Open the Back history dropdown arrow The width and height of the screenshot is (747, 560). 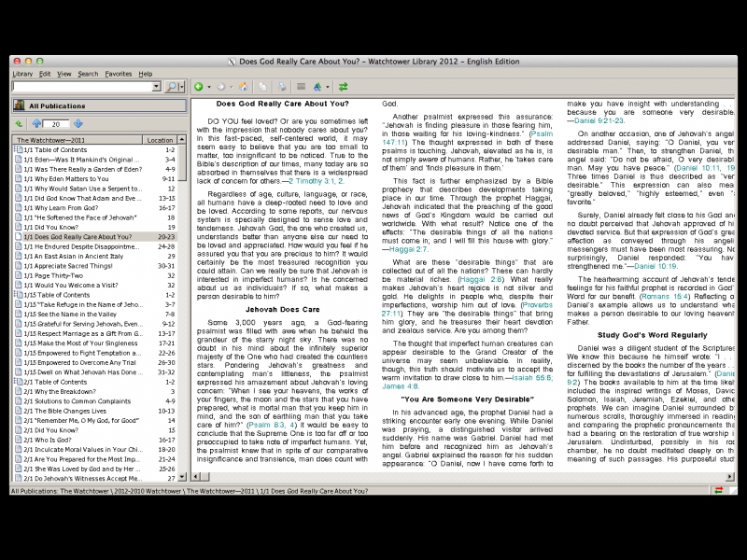(208, 87)
